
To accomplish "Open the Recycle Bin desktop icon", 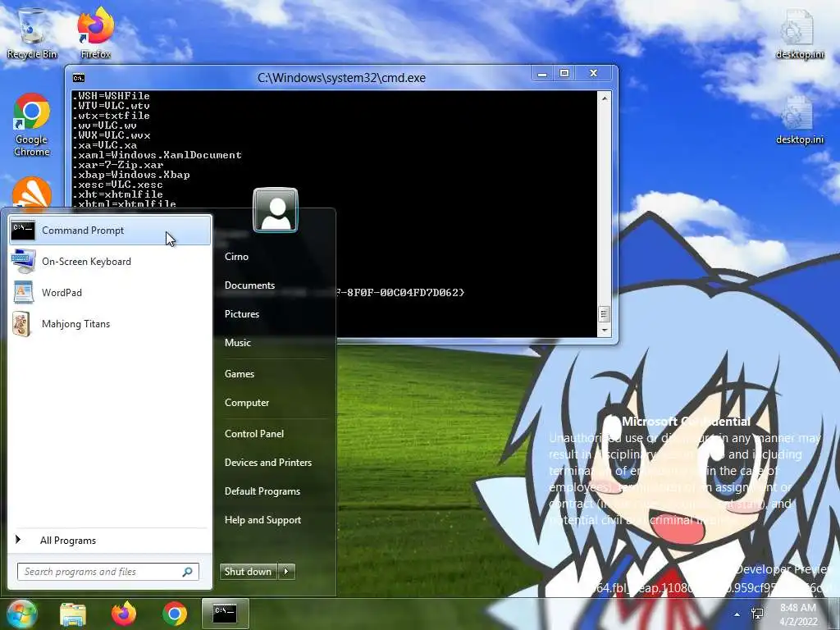I will (x=32, y=33).
